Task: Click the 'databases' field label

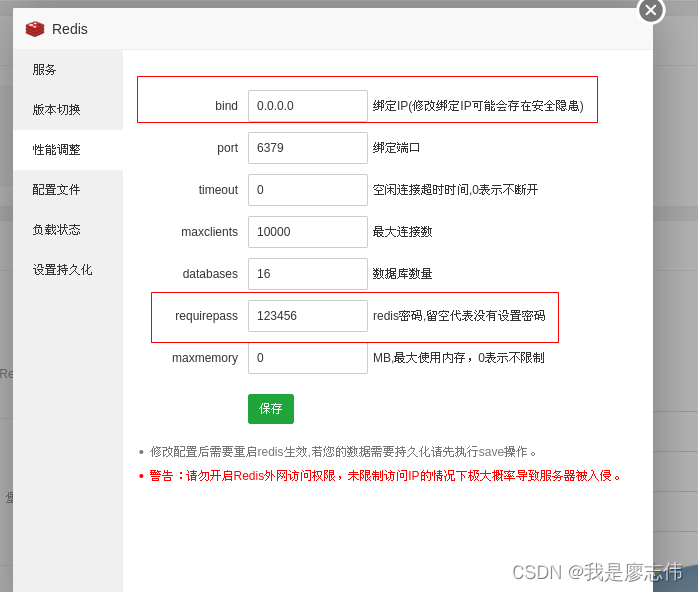Action: [x=210, y=274]
